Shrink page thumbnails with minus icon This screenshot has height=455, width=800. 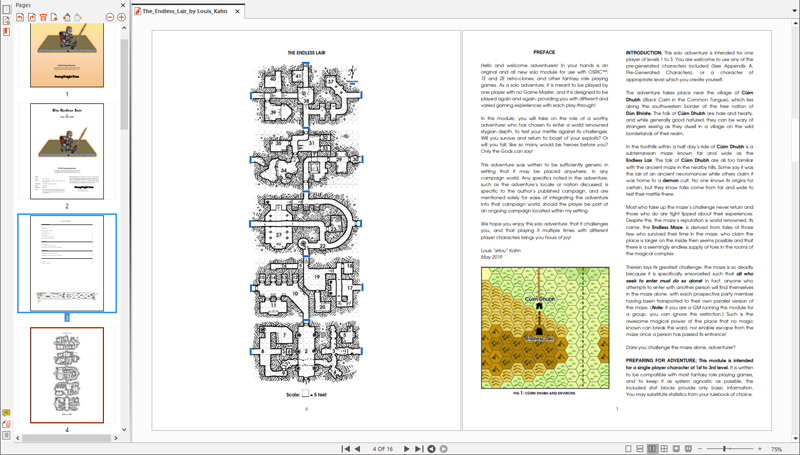[x=110, y=17]
